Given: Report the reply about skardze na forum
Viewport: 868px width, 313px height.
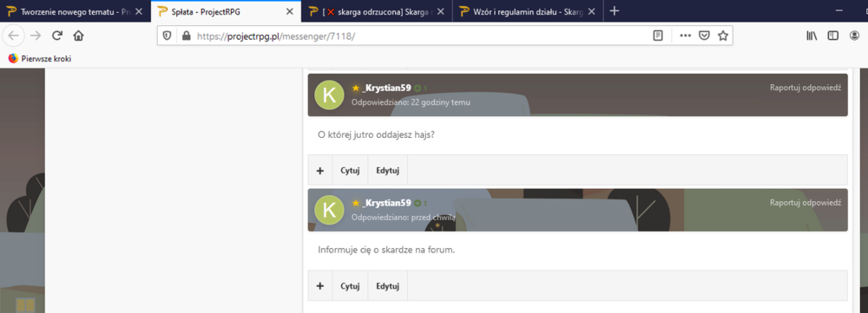Looking at the screenshot, I should point(806,202).
